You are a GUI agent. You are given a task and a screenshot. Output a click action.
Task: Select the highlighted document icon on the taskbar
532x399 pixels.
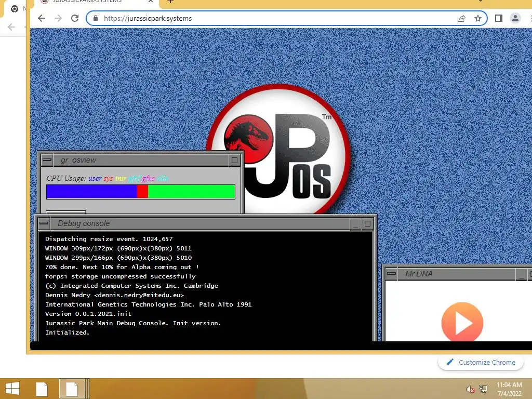(72, 389)
